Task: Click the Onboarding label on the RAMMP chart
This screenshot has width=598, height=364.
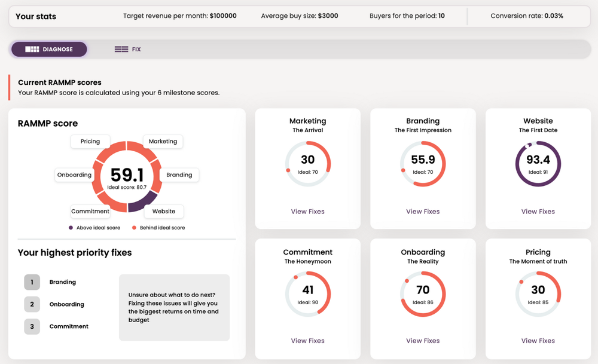Action: click(74, 175)
